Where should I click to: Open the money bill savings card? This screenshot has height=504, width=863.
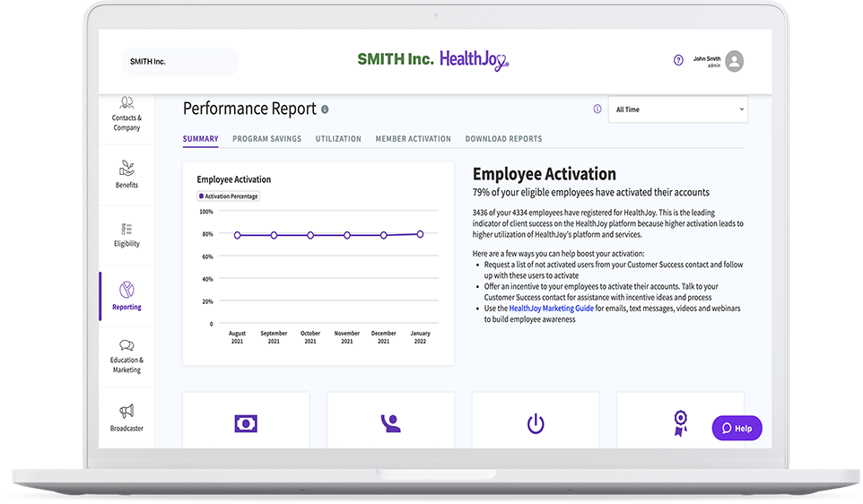[x=246, y=420]
